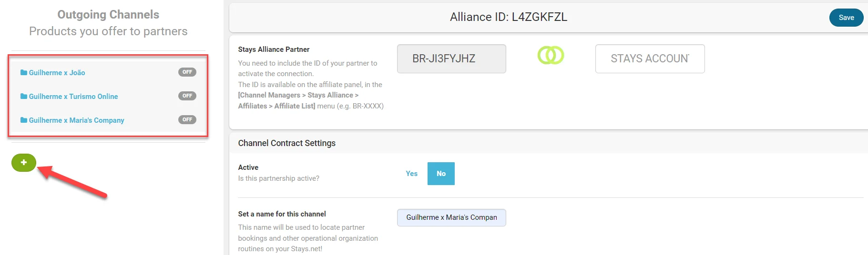Open the Guilherme x João channel

57,73
